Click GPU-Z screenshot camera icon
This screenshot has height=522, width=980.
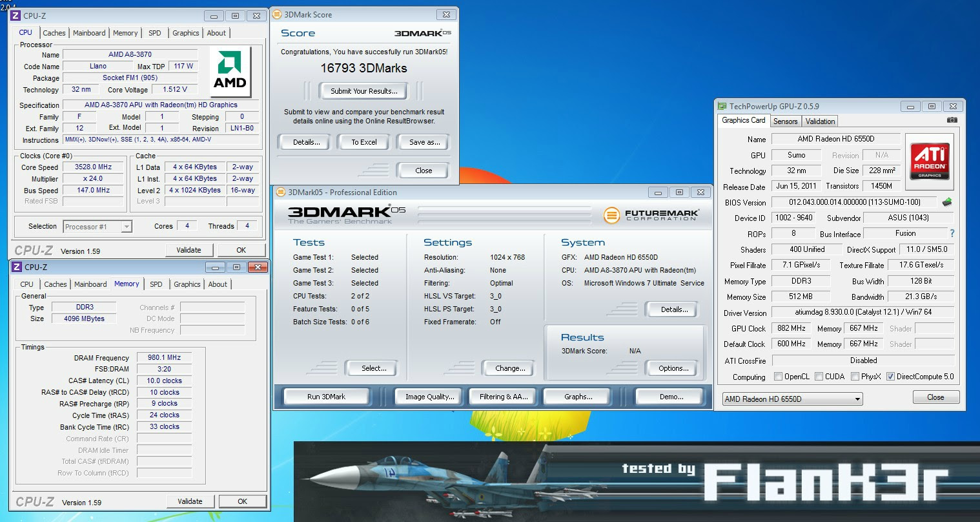952,120
